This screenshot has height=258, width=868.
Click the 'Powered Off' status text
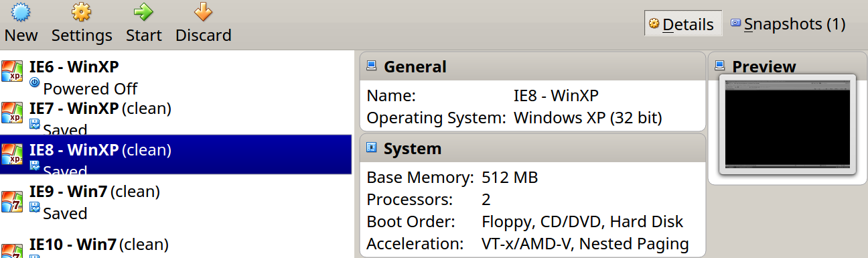(x=90, y=88)
